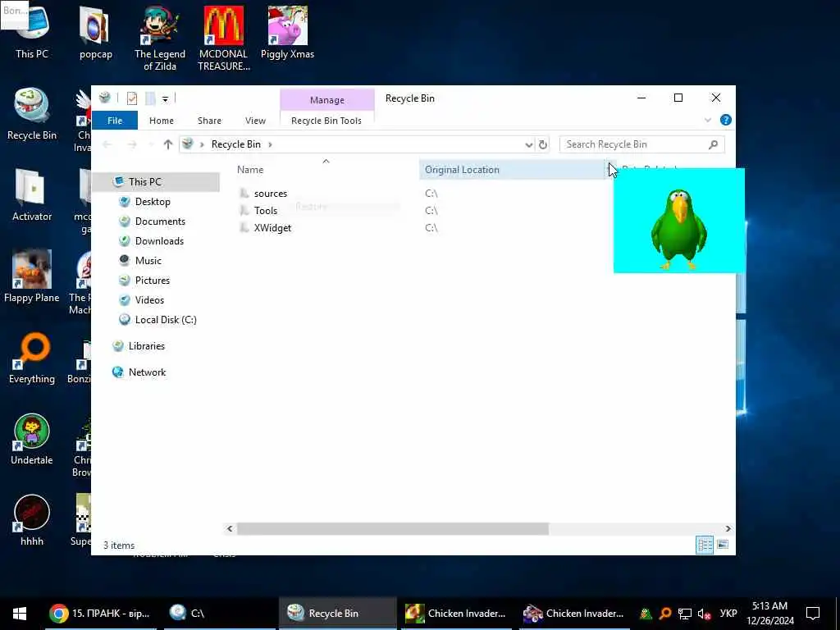Expand the address bar history dropdown
The height and width of the screenshot is (630, 840).
pos(529,144)
